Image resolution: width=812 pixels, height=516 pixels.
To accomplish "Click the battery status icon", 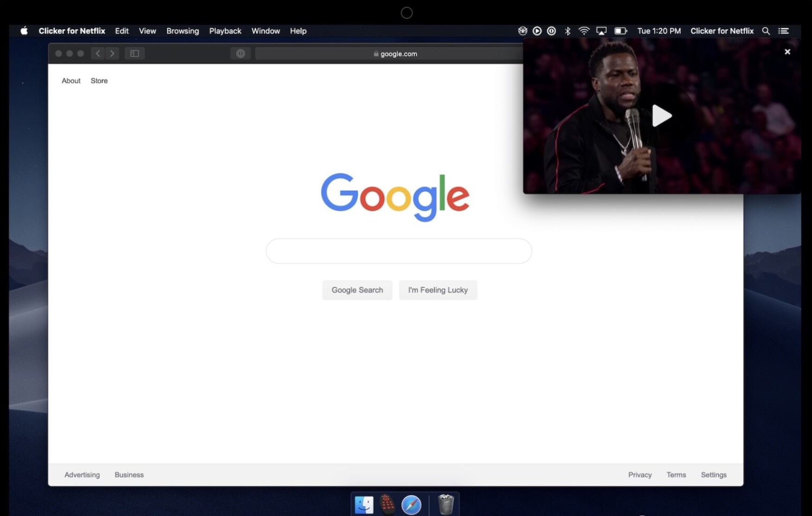I will click(620, 31).
